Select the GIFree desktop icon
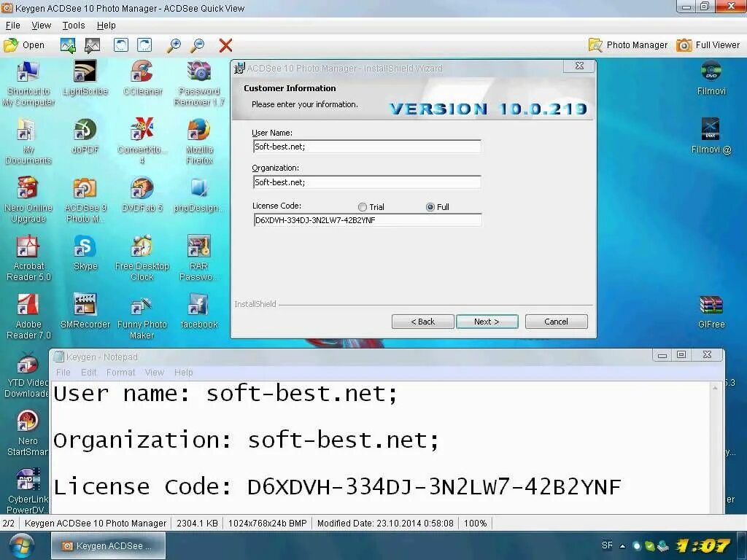747x560 pixels. pos(711,311)
